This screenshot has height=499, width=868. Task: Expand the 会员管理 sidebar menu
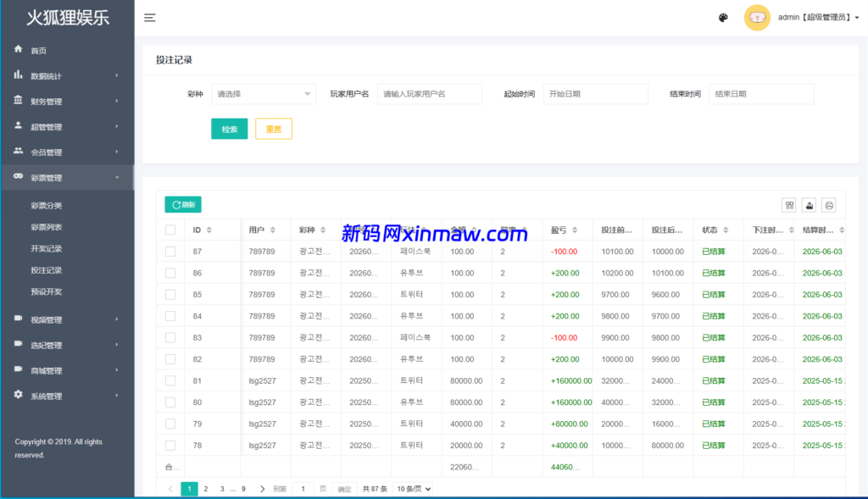(68, 152)
